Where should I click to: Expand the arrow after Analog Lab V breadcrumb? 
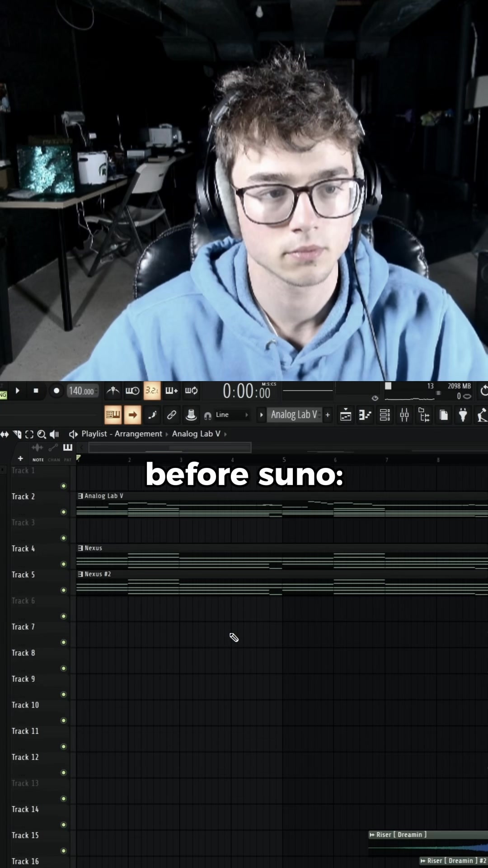tap(225, 434)
